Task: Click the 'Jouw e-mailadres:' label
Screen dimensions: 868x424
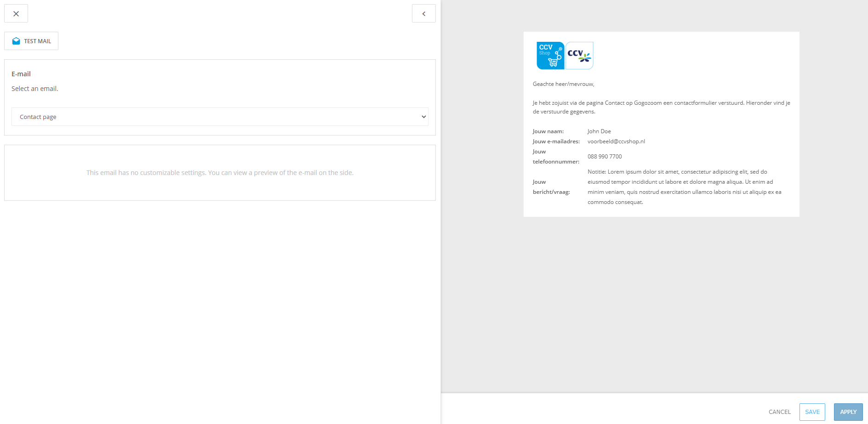Action: point(556,141)
